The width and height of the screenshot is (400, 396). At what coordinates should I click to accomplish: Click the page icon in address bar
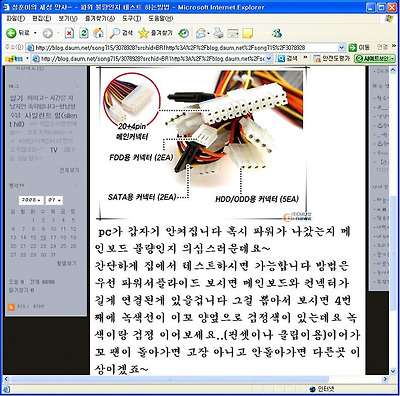pyautogui.click(x=30, y=48)
